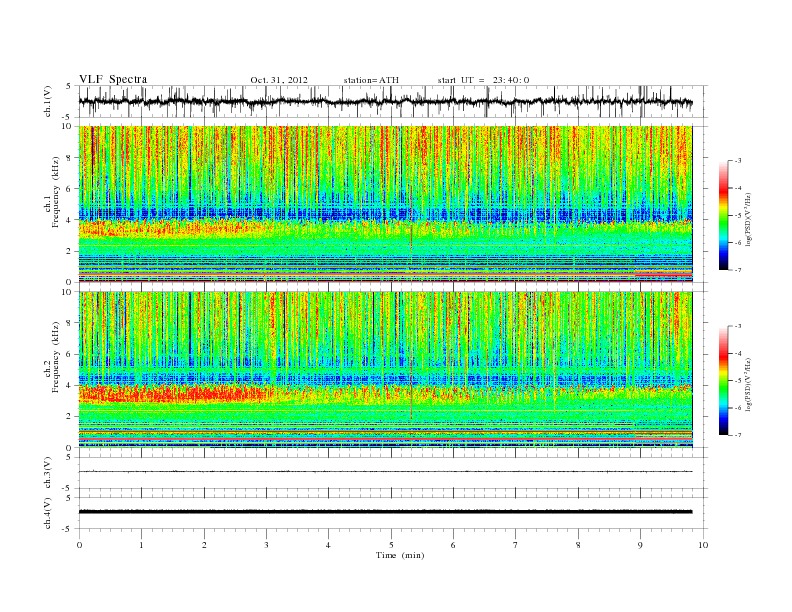
Task: Click the 'start UT = 23:40:0' header text
Action: [x=483, y=80]
